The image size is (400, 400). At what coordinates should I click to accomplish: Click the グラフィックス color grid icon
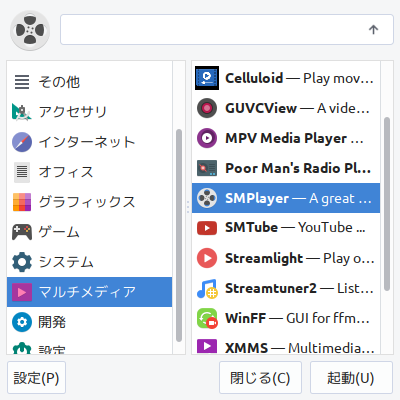[22, 202]
